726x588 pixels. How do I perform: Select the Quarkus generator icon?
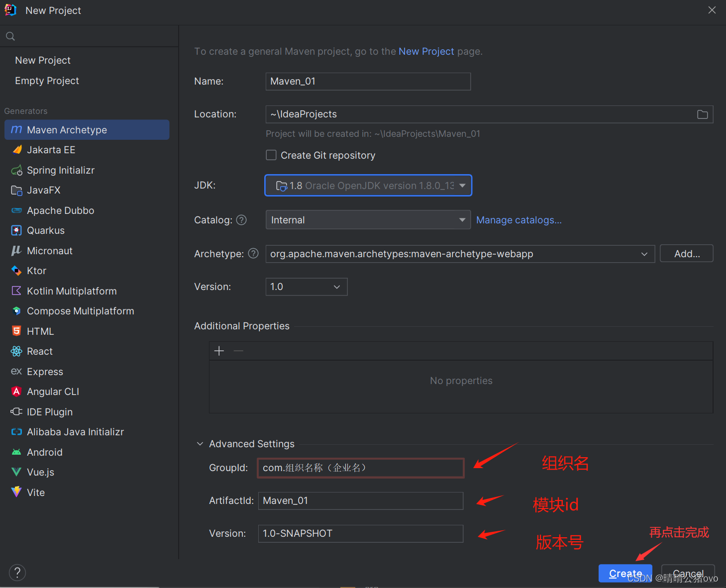pos(16,230)
